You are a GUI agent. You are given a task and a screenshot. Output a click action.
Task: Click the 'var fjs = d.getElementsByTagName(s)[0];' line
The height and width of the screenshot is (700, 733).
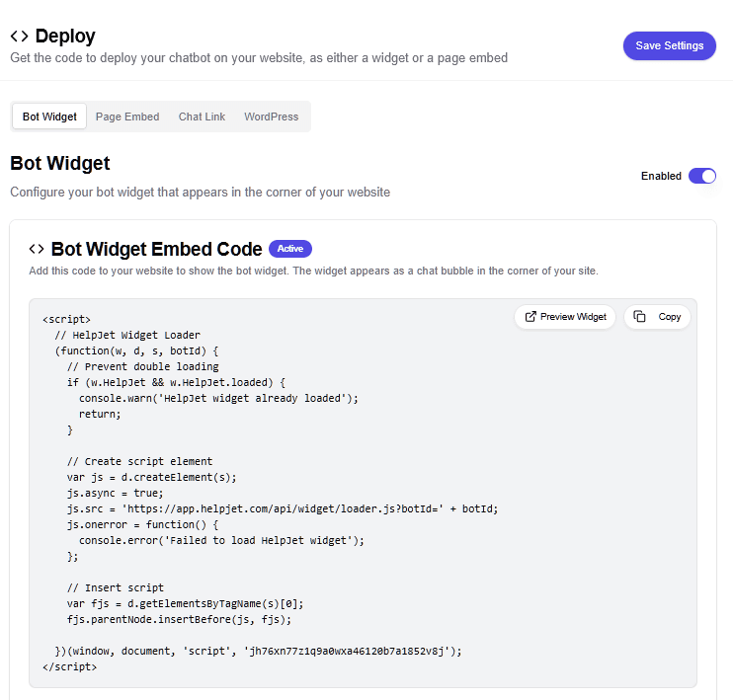(x=185, y=604)
